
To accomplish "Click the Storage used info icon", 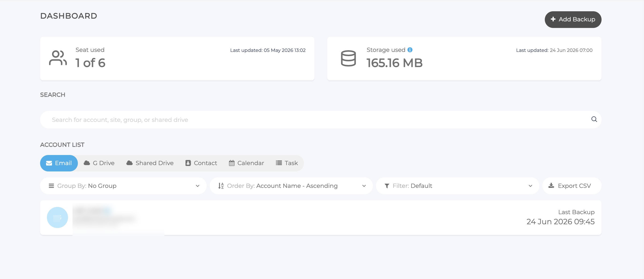I will (410, 50).
